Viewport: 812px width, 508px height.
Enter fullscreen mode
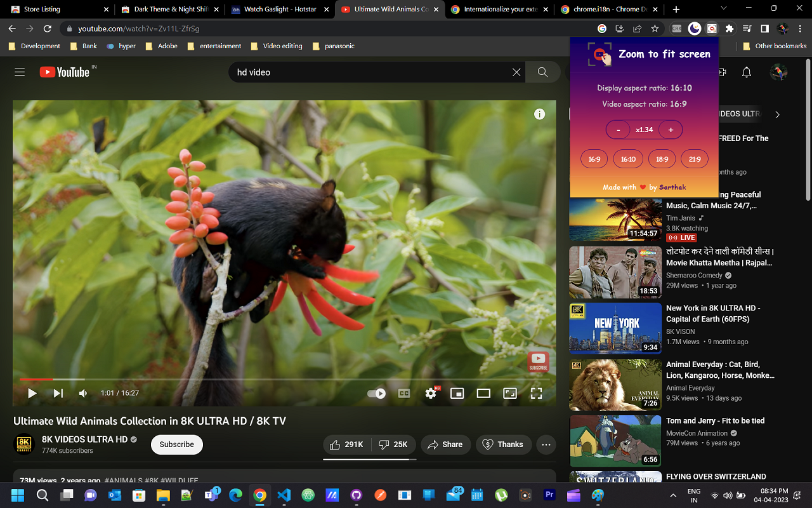pos(536,393)
